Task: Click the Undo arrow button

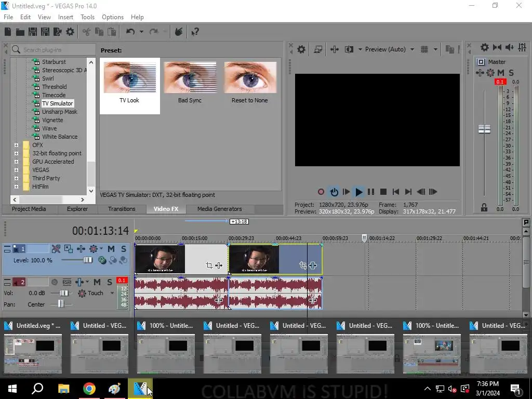Action: pyautogui.click(x=130, y=32)
